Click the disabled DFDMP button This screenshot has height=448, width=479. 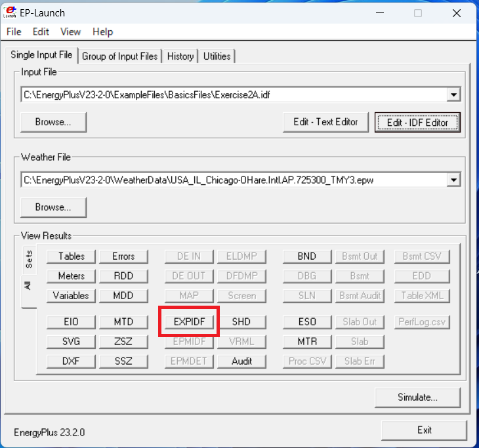[241, 276]
